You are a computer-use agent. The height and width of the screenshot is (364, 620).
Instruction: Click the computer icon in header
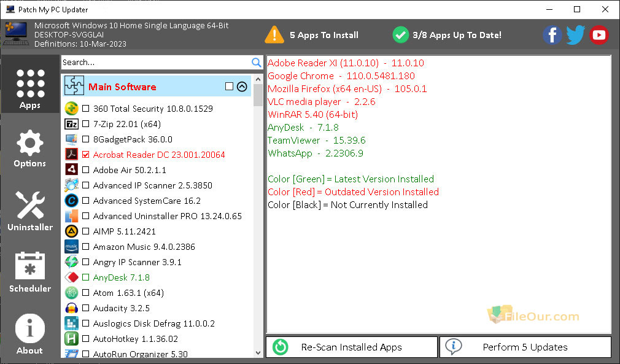pos(16,34)
